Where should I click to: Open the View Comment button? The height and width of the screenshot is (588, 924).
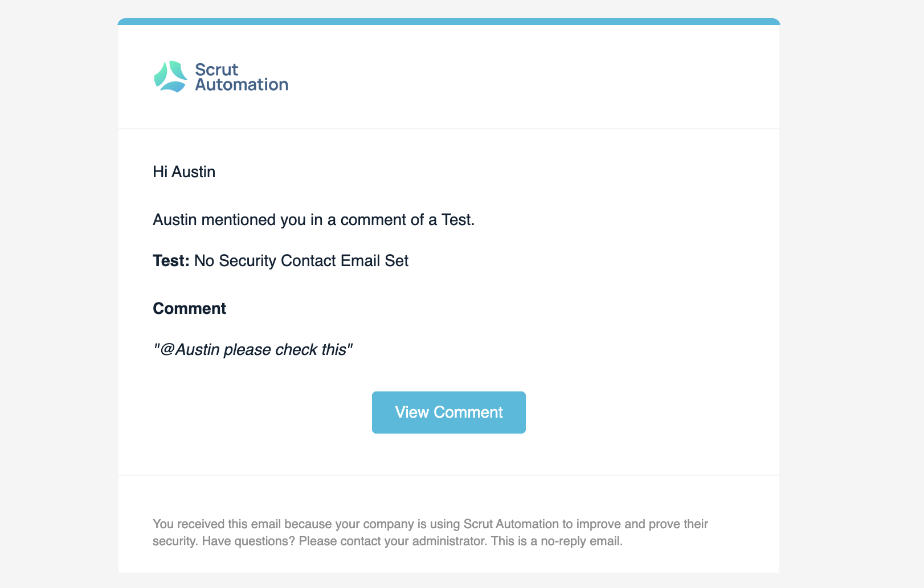[x=449, y=413]
